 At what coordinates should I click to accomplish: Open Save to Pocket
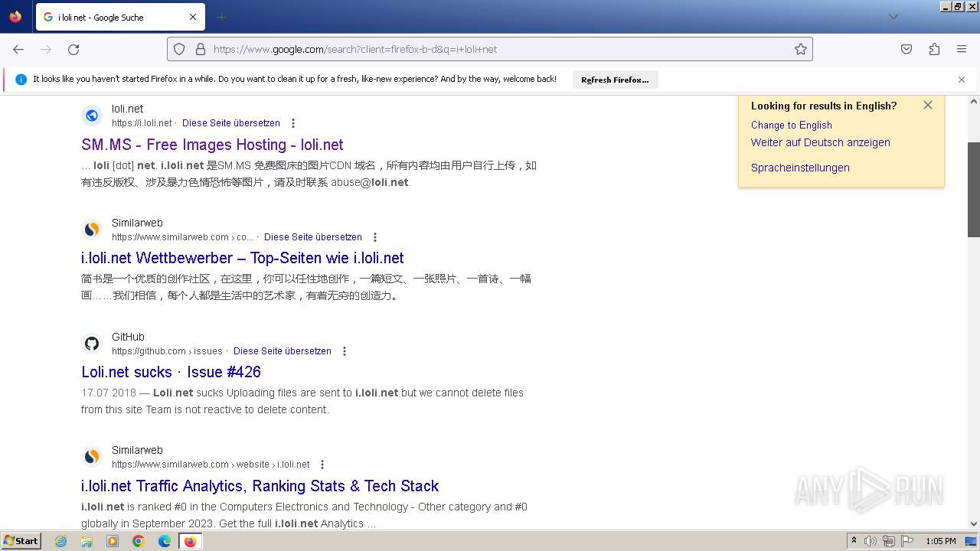(906, 49)
